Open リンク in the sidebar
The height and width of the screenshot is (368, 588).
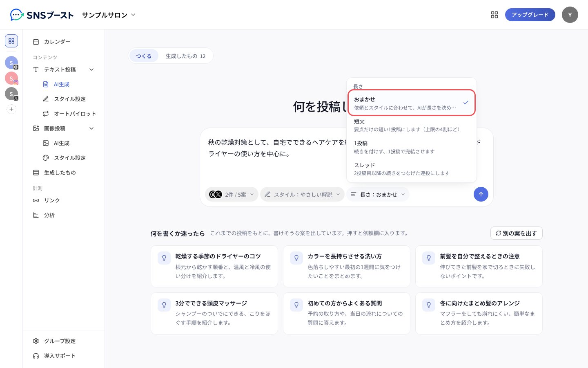point(64,200)
